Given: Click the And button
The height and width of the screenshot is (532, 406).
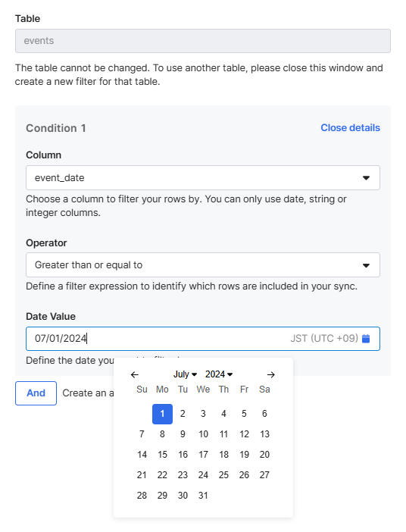Looking at the screenshot, I should (x=36, y=393).
